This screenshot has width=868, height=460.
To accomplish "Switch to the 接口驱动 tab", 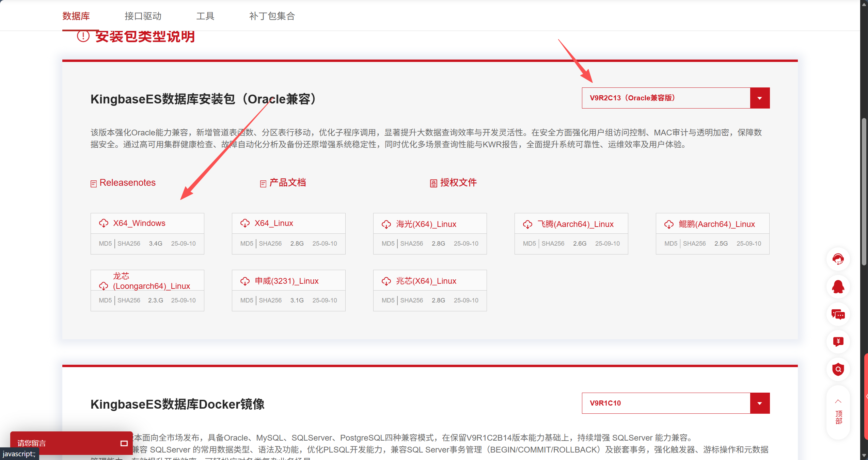I will [143, 16].
